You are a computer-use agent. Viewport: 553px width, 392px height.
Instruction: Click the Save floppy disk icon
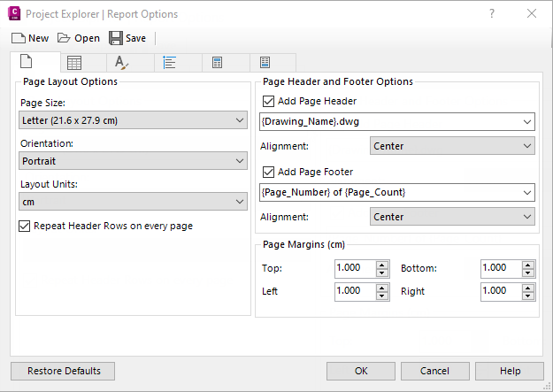pos(116,38)
